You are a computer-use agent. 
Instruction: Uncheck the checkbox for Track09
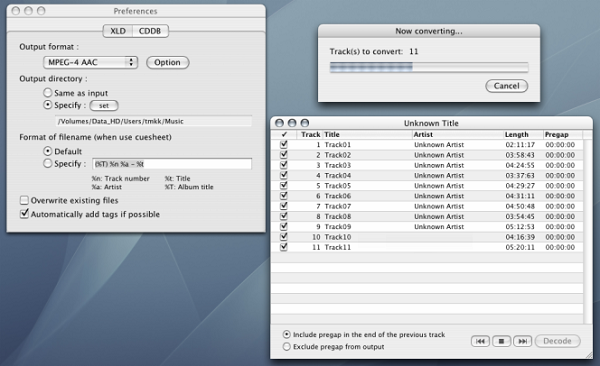pyautogui.click(x=284, y=227)
